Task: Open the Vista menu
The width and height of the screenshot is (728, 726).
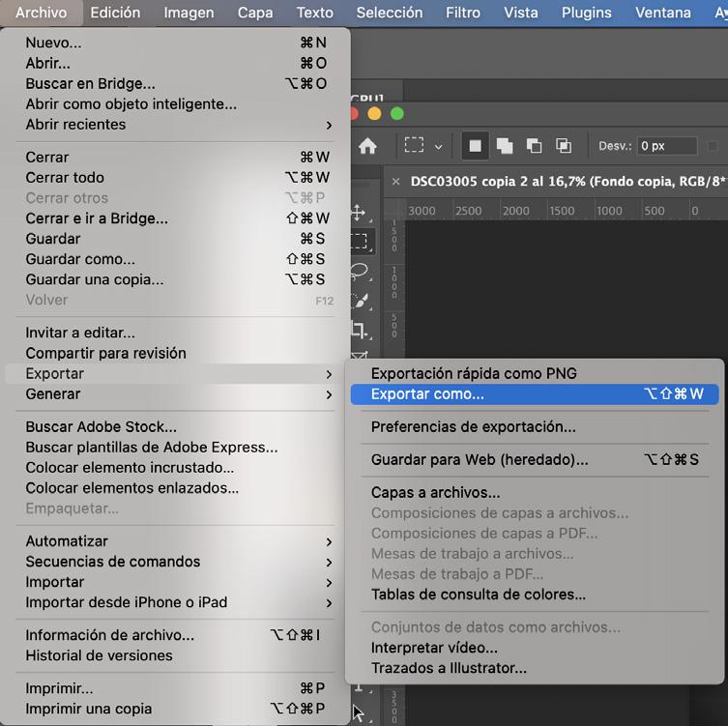Action: click(521, 13)
